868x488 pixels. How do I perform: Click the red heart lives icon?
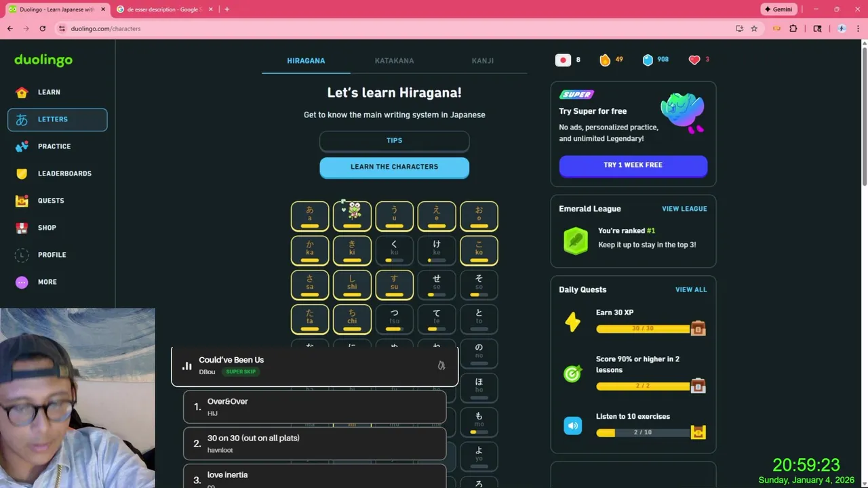[x=694, y=60]
